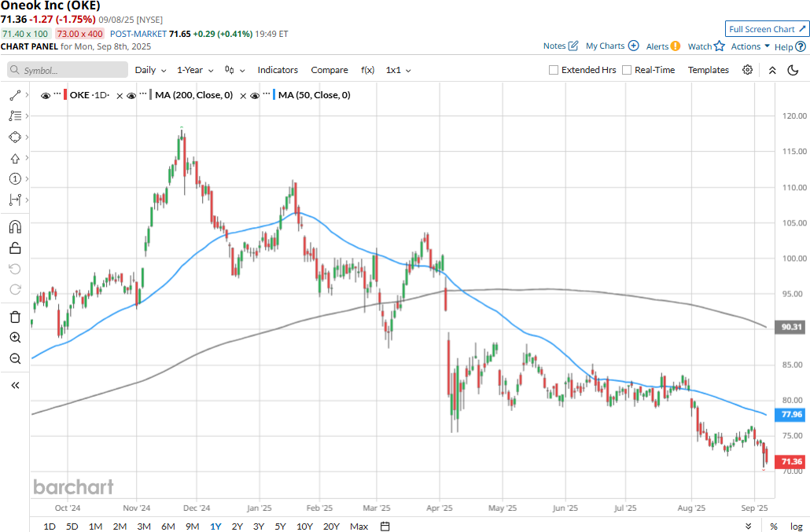Zoom out on the chart
Viewport: 810px width, 532px height.
tap(15, 358)
